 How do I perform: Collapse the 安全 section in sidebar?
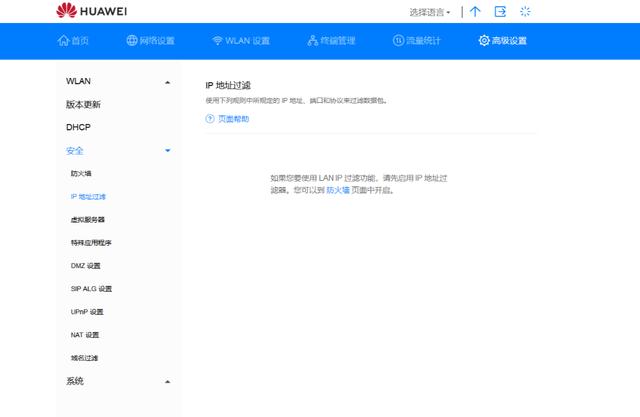point(167,151)
